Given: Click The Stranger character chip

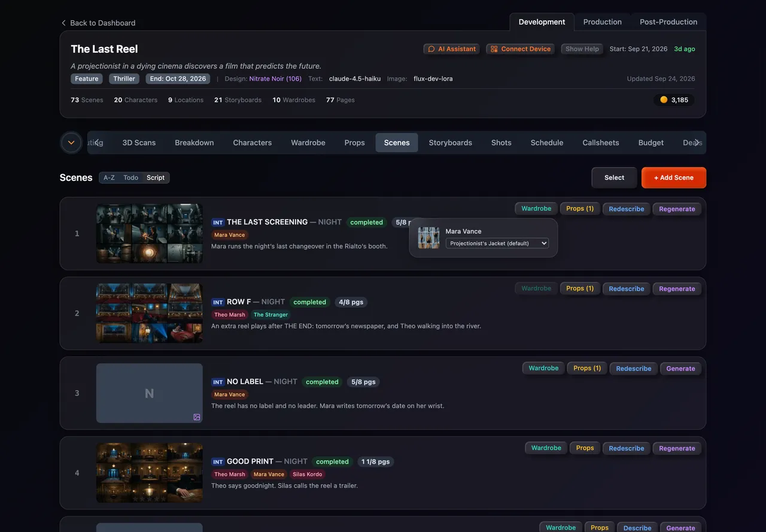Looking at the screenshot, I should pyautogui.click(x=270, y=315).
